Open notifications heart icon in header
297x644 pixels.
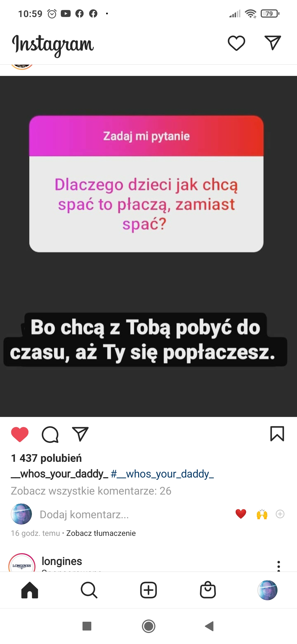(237, 43)
